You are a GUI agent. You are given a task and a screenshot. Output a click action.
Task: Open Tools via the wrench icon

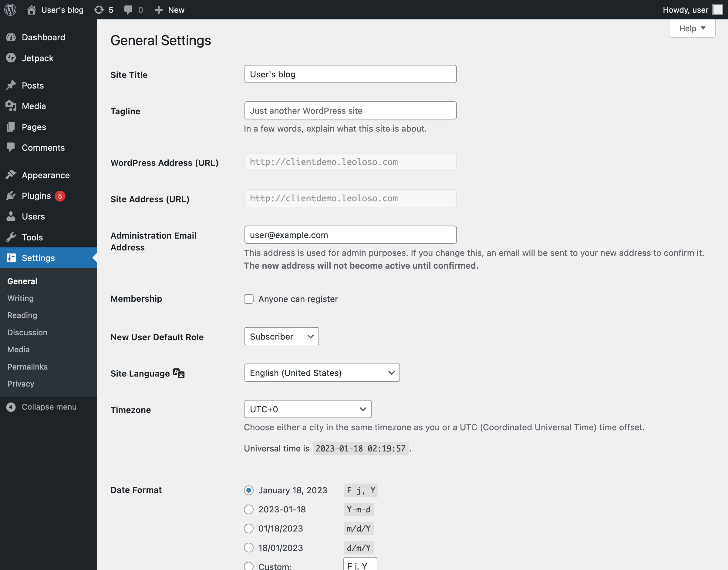(11, 237)
